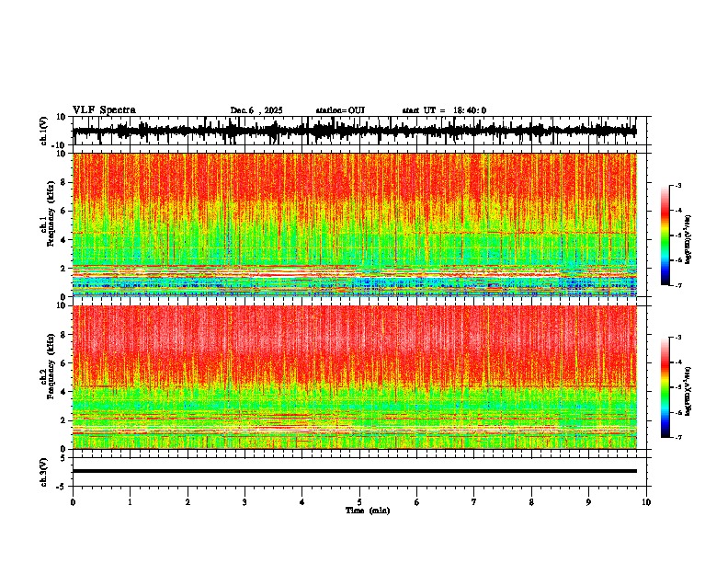728x563 pixels.
Task: Click the '6' tick on ch.1 frequency axis
Action: (x=64, y=211)
